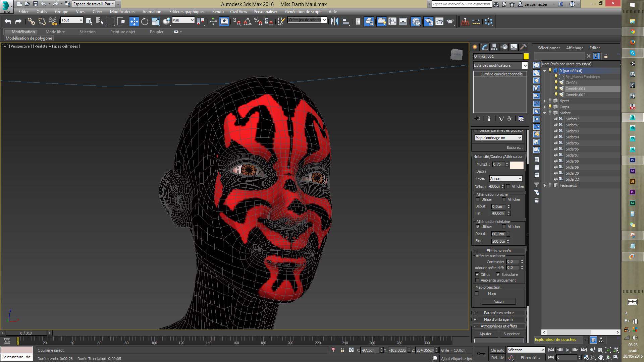Enable the Ambiante uniquement checkbox

coord(477,280)
